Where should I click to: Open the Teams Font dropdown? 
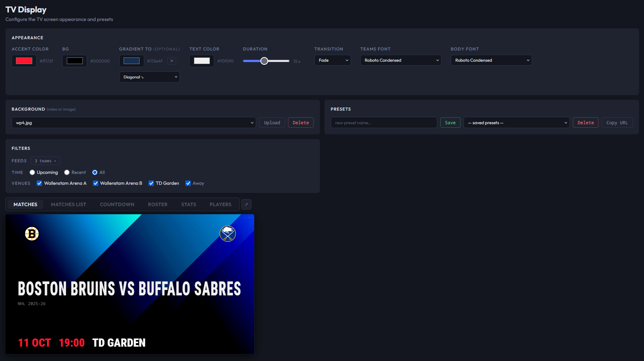click(x=401, y=60)
